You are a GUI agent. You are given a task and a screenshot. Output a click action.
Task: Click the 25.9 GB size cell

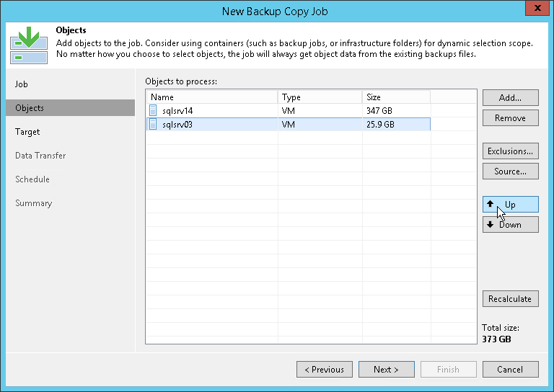pyautogui.click(x=380, y=125)
